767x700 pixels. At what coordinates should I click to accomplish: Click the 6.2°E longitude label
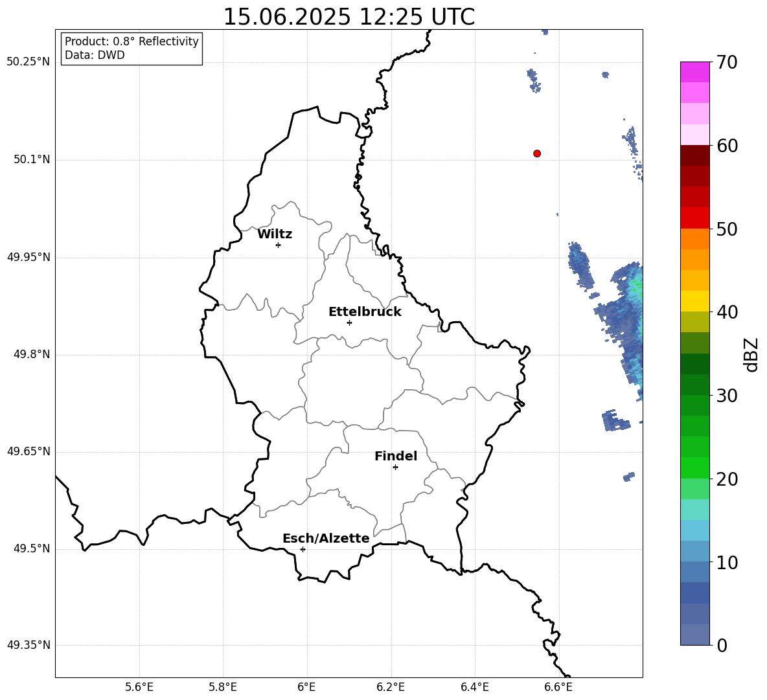(x=391, y=688)
